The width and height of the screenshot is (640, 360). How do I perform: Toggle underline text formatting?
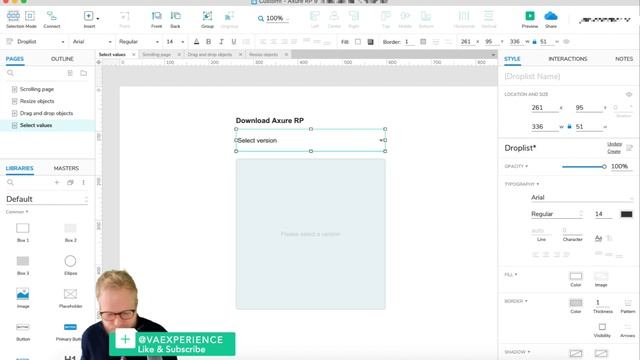tap(234, 42)
